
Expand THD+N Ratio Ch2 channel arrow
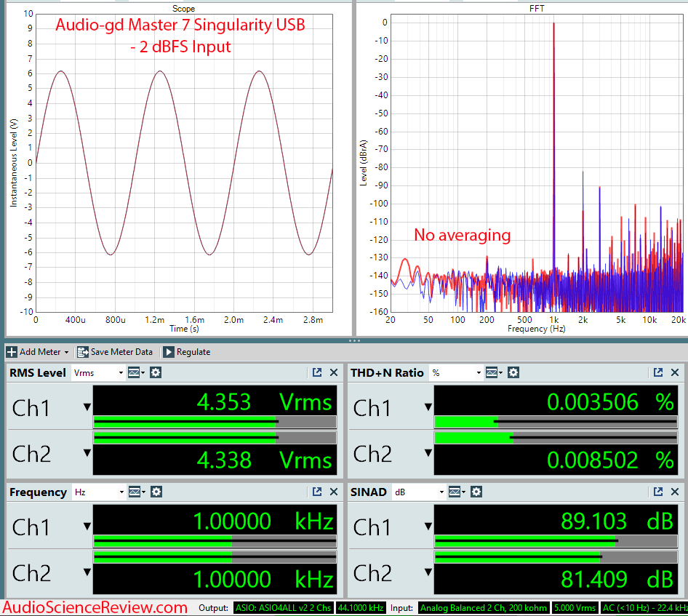click(428, 453)
